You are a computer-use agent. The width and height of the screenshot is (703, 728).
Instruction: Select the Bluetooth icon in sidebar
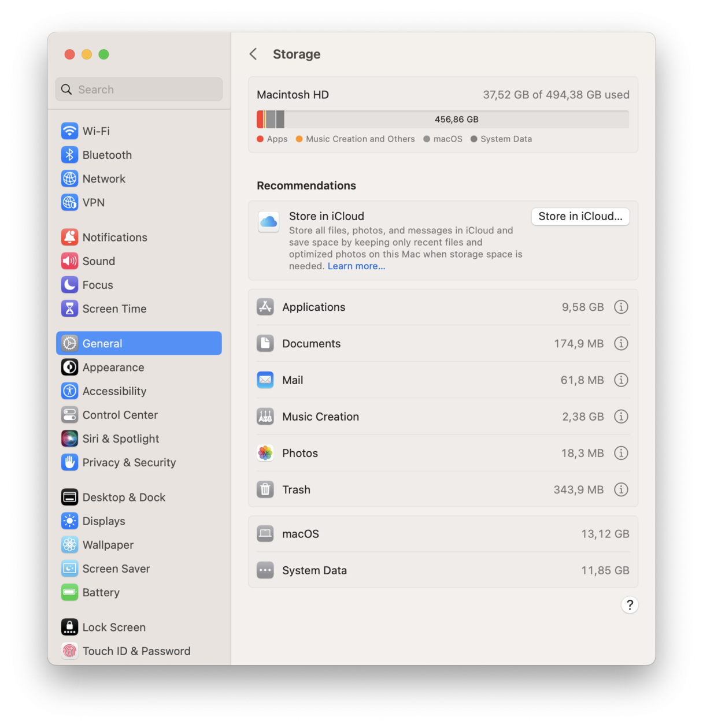pos(69,155)
